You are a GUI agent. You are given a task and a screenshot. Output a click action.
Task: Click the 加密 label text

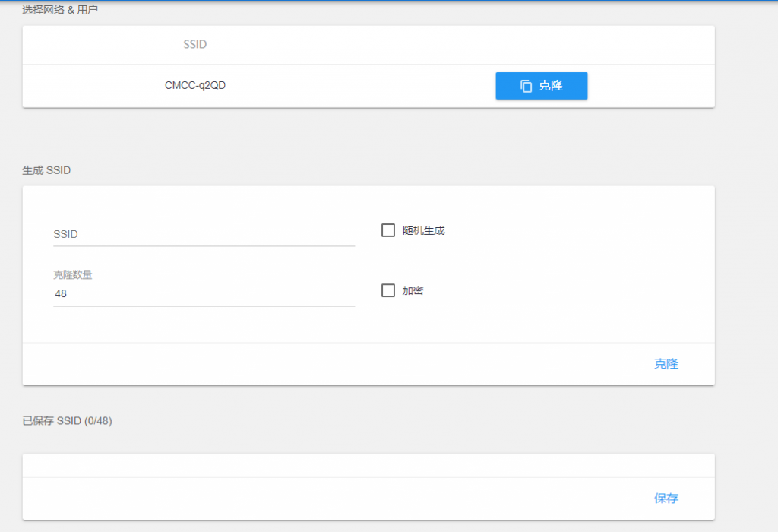(413, 290)
